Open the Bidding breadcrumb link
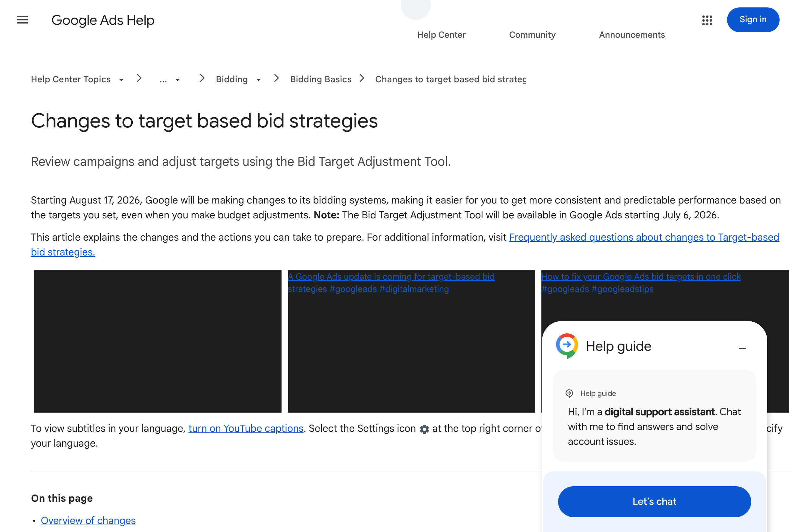Image resolution: width=792 pixels, height=532 pixels. pos(232,79)
